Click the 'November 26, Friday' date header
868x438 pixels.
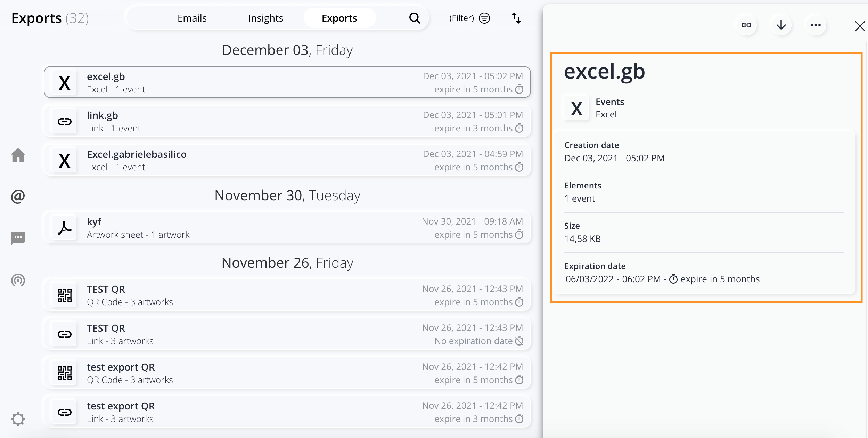pyautogui.click(x=287, y=263)
